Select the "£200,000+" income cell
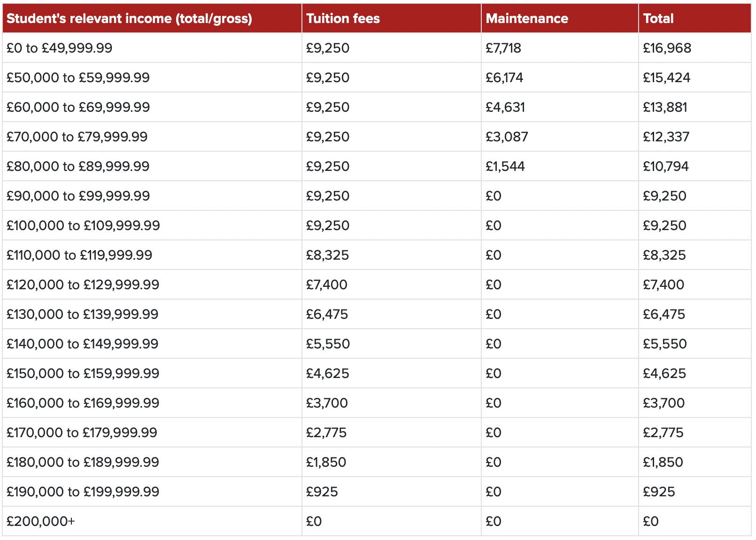 point(152,521)
